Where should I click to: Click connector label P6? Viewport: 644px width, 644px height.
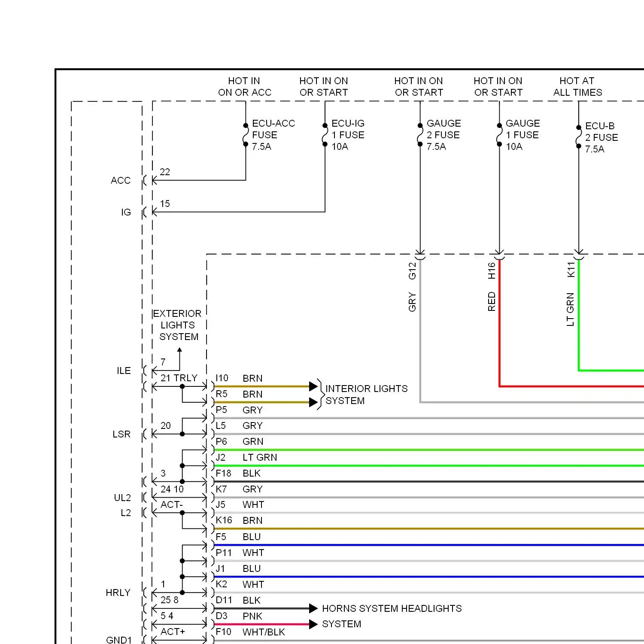(222, 441)
